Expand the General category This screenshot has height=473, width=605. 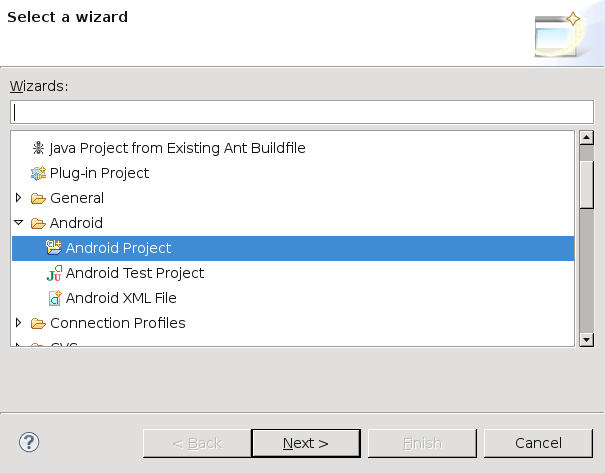[18, 198]
